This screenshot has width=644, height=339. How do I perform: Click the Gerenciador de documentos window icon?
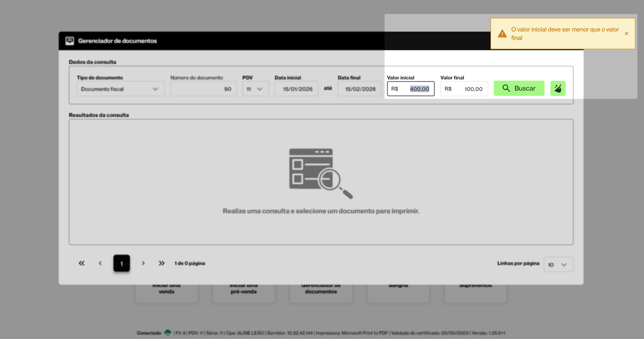tap(70, 41)
